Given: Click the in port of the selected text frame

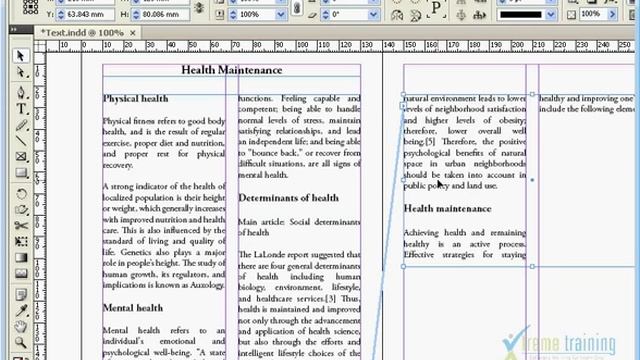Looking at the screenshot, I should pyautogui.click(x=403, y=106).
